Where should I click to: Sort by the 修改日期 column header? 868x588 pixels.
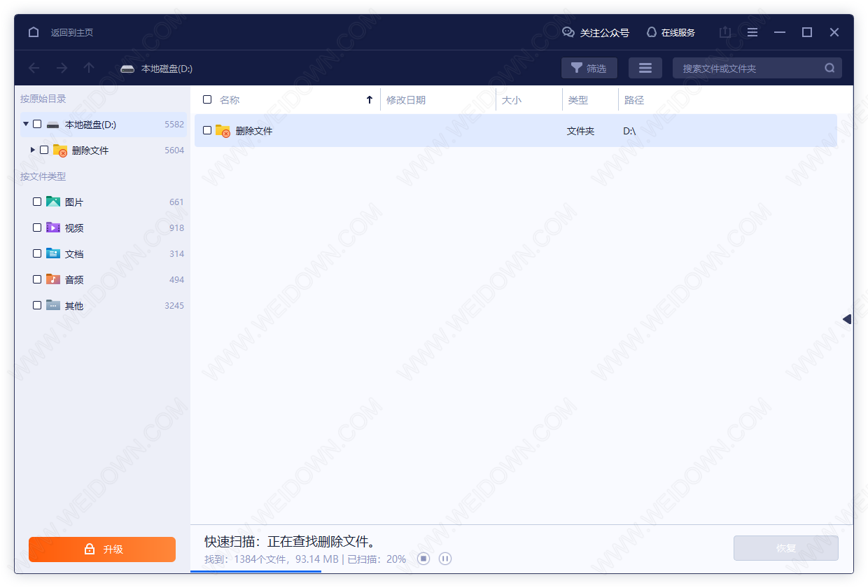(406, 100)
